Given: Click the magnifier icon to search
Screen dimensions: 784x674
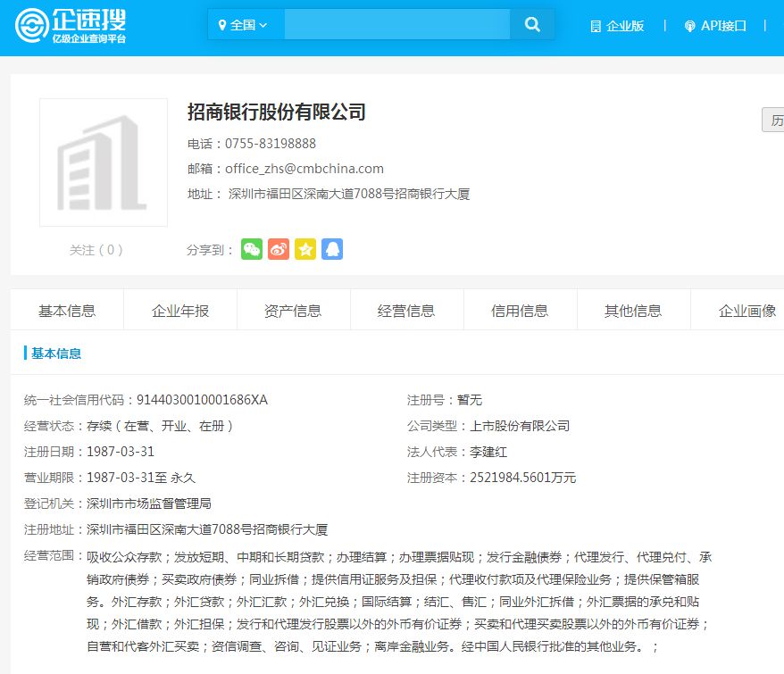Looking at the screenshot, I should (x=532, y=25).
